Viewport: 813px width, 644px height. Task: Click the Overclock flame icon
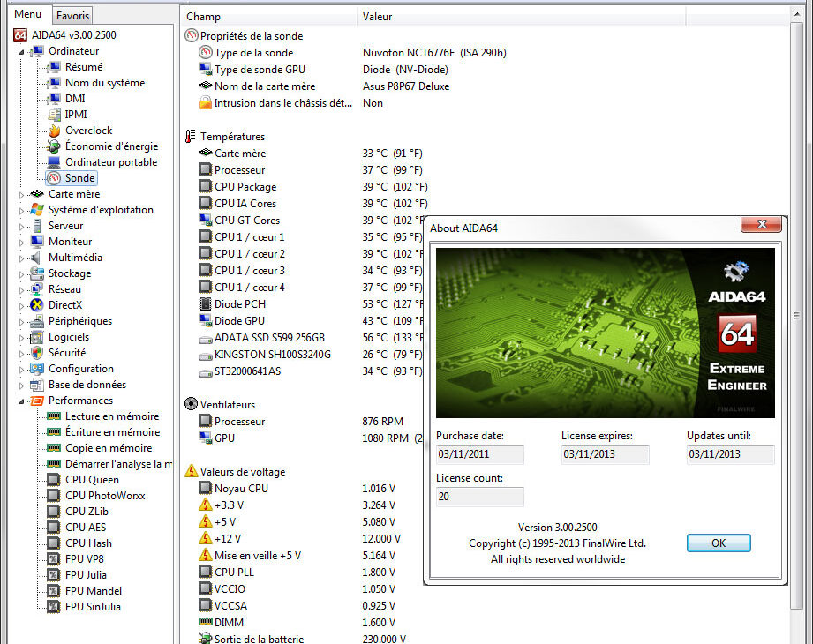point(55,131)
